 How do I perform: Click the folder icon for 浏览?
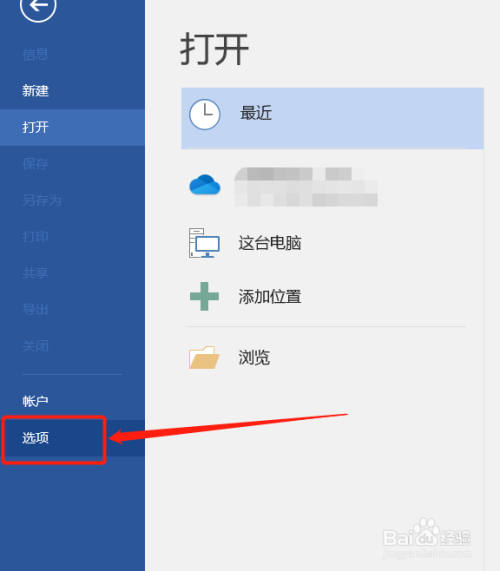[204, 357]
